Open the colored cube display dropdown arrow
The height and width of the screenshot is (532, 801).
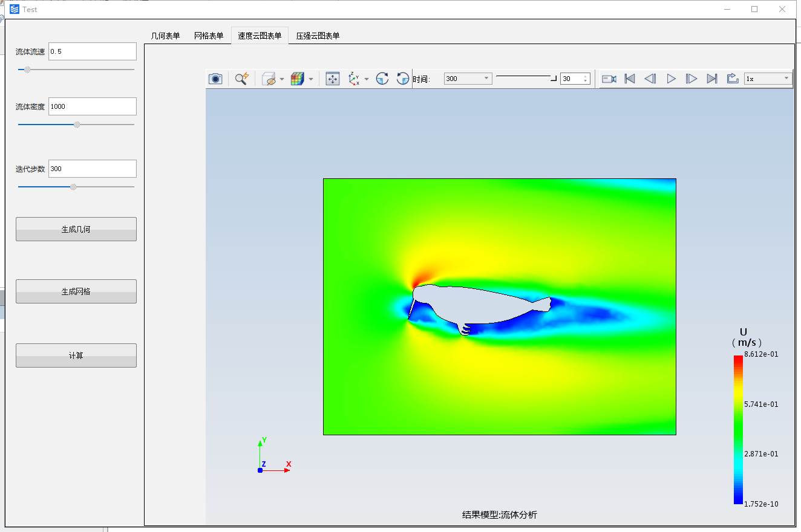311,79
